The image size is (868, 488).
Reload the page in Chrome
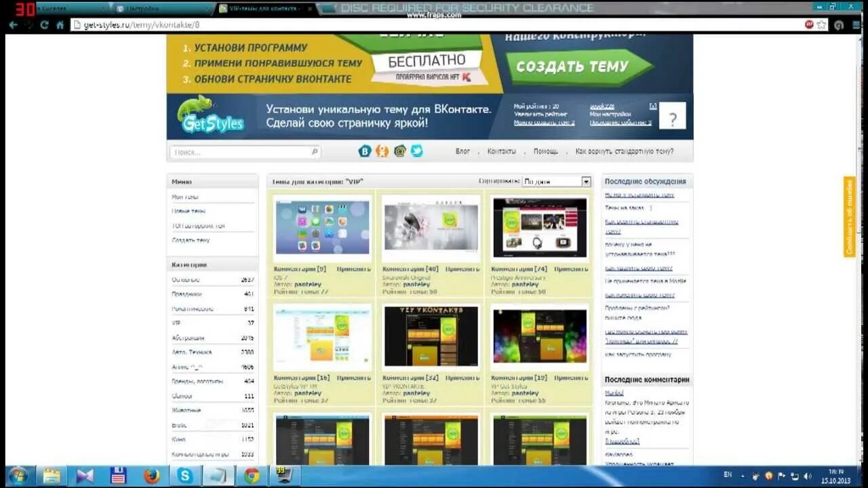tap(45, 24)
